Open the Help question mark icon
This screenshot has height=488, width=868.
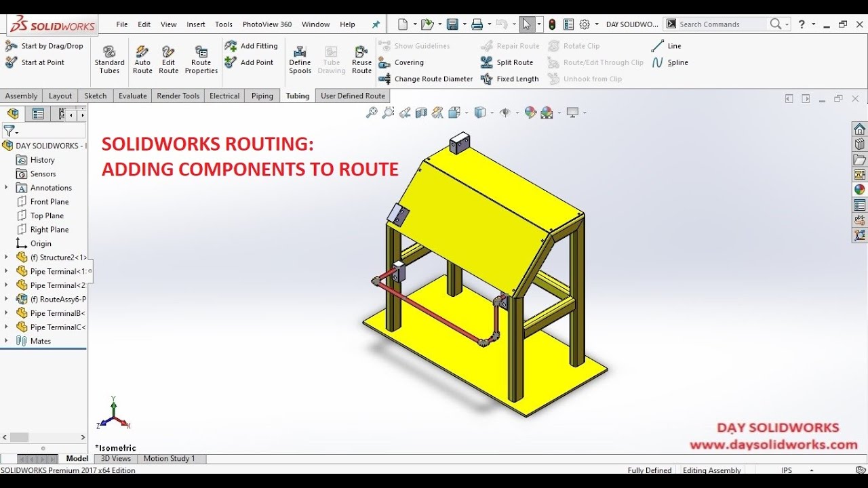(802, 24)
